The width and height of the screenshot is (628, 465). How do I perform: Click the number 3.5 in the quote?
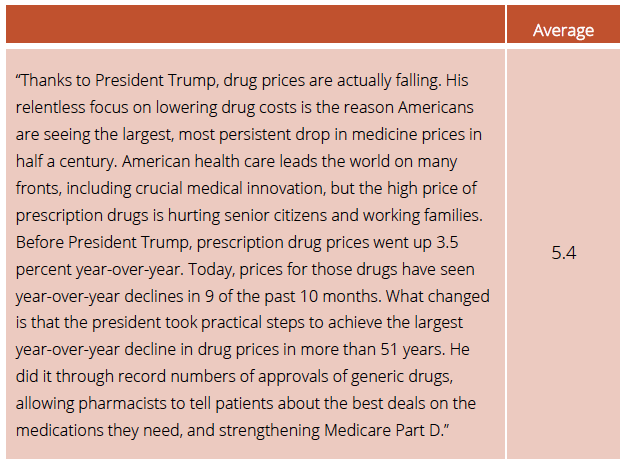coord(447,242)
